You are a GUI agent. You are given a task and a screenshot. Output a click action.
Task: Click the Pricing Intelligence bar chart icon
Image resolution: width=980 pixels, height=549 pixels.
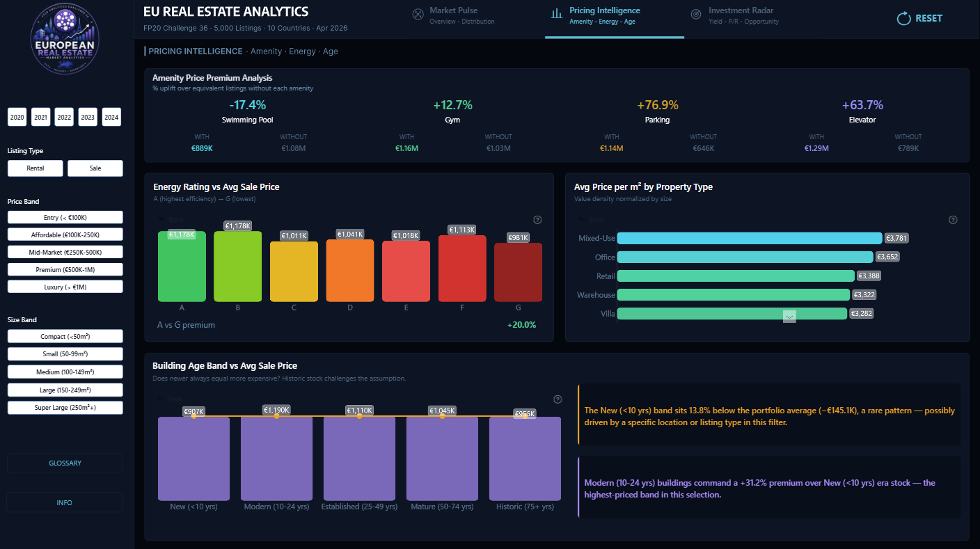[x=557, y=15]
